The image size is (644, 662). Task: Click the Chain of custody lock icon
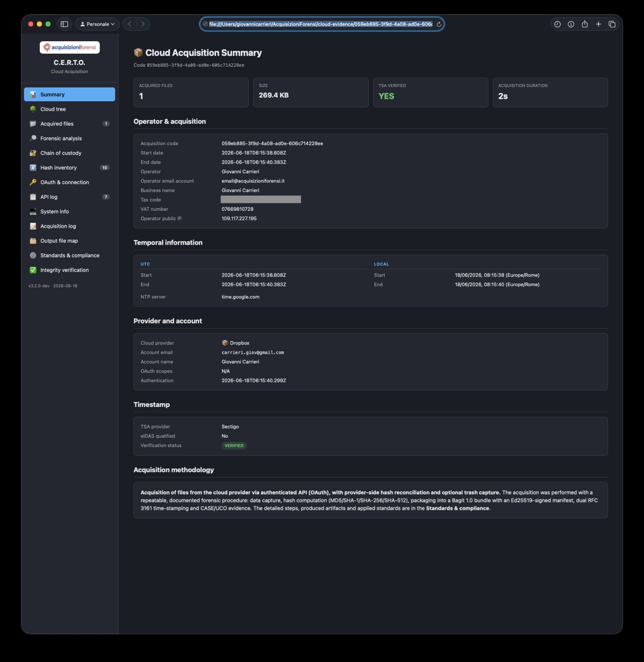[x=33, y=153]
